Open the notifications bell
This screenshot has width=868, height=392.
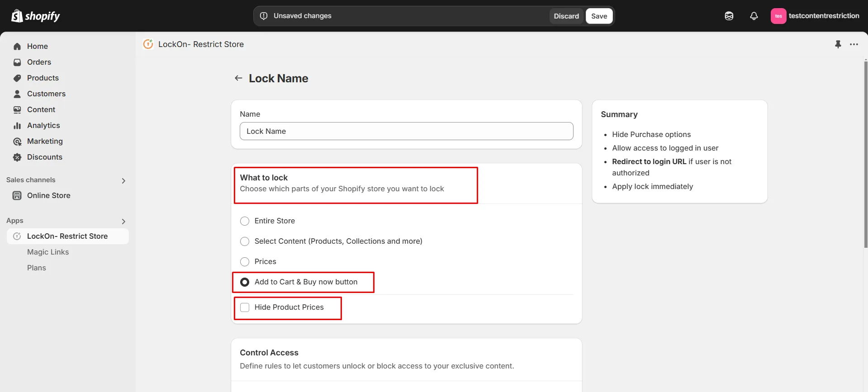click(x=754, y=16)
